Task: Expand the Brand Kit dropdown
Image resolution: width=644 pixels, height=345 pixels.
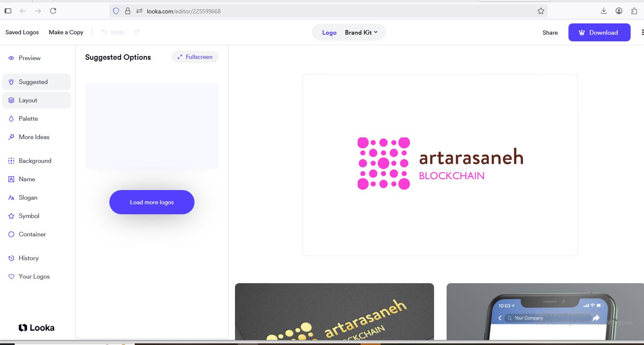Action: tap(361, 33)
